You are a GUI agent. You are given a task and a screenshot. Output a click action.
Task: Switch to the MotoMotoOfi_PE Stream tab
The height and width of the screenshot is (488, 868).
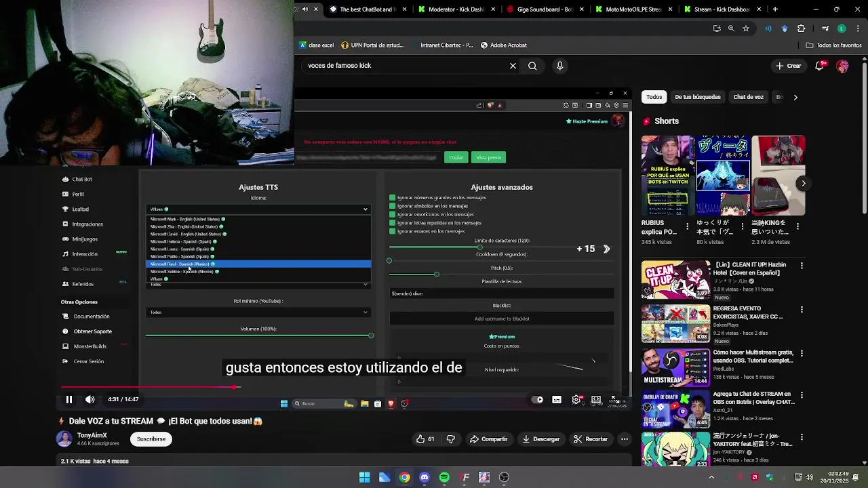pos(632,9)
